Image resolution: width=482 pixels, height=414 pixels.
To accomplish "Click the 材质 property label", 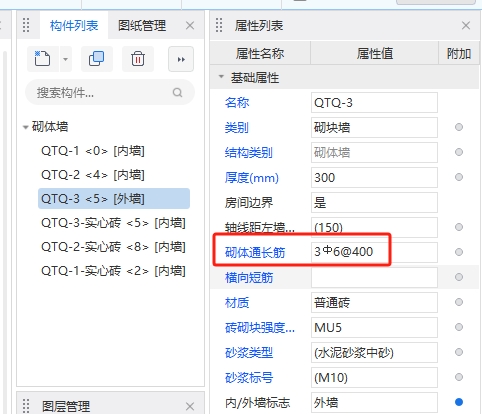I will pyautogui.click(x=237, y=303).
